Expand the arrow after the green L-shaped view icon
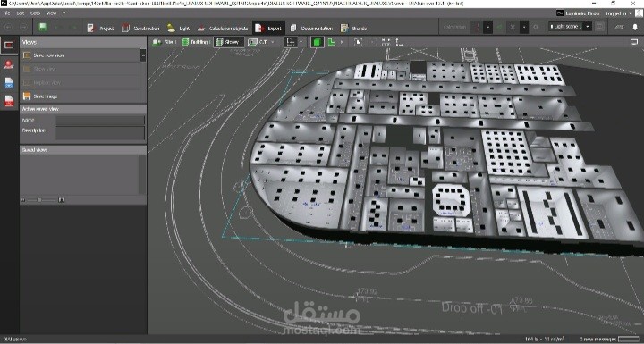 click(342, 42)
